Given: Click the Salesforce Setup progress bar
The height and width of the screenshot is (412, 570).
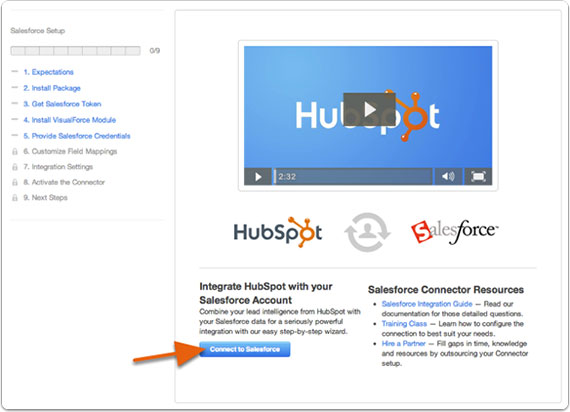Looking at the screenshot, I should 75,51.
